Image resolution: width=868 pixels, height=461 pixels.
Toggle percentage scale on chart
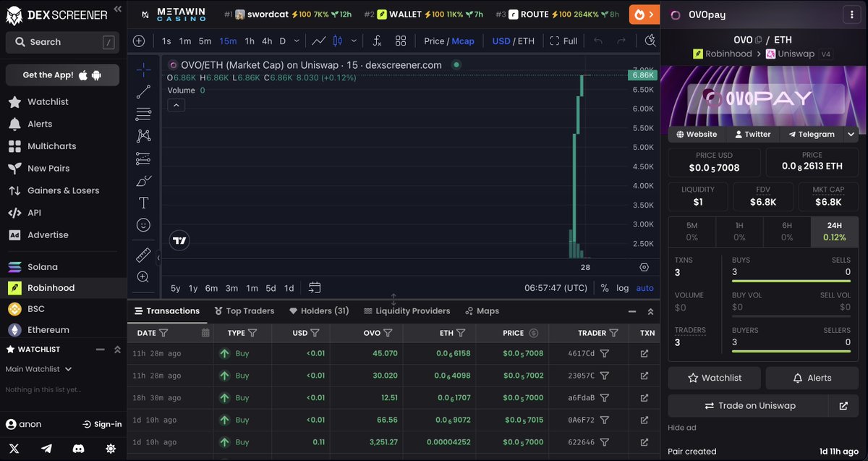[605, 288]
